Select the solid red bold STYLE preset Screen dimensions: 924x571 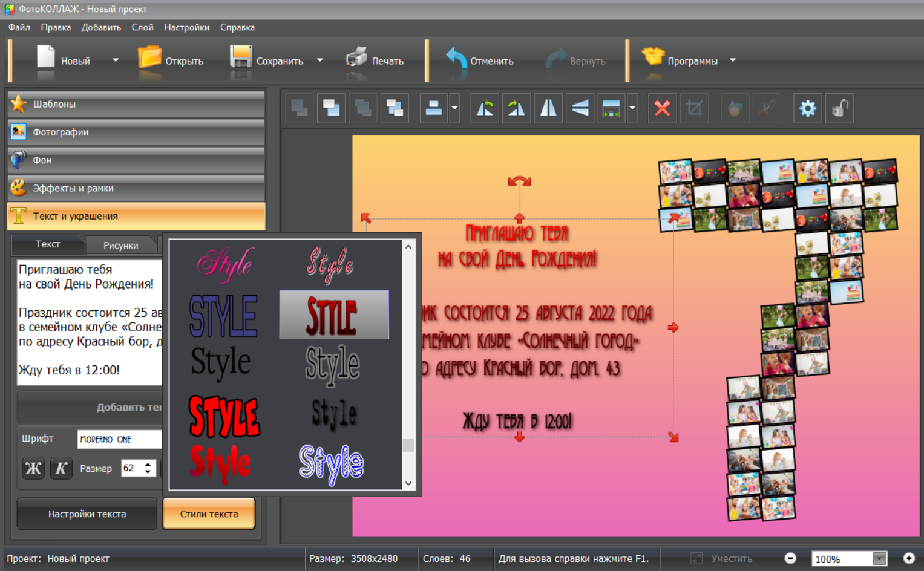tap(224, 416)
